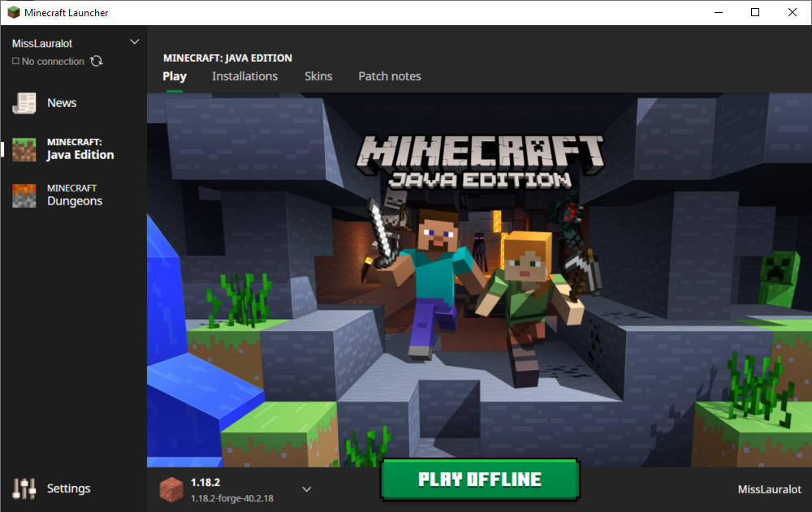Click the No connection status indicator
The width and height of the screenshot is (812, 512).
coord(49,62)
